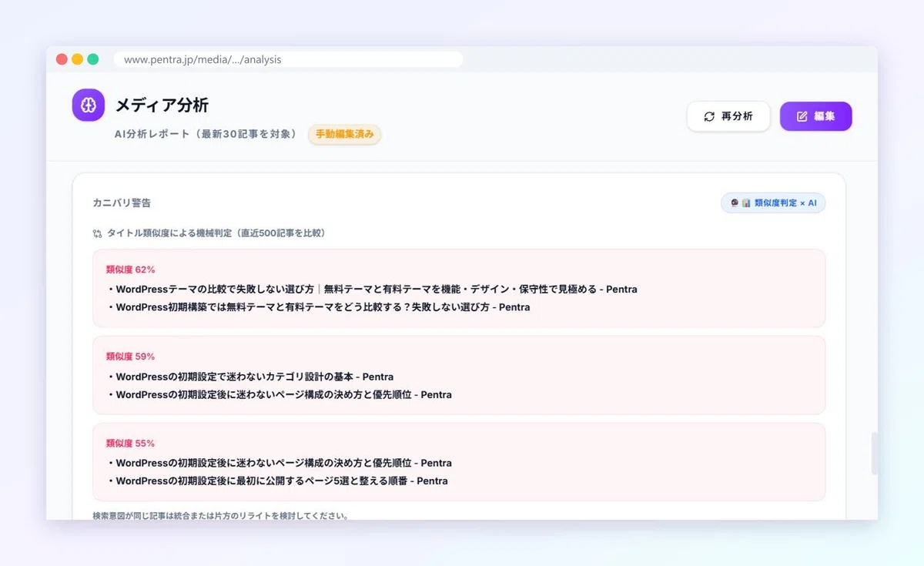Click the 類似度 62% label

point(130,270)
